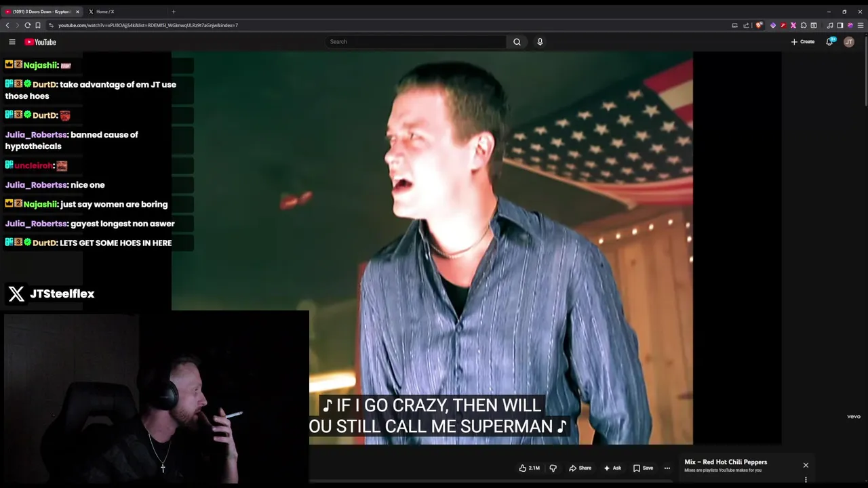Click the Create button
The height and width of the screenshot is (488, 868).
point(803,42)
